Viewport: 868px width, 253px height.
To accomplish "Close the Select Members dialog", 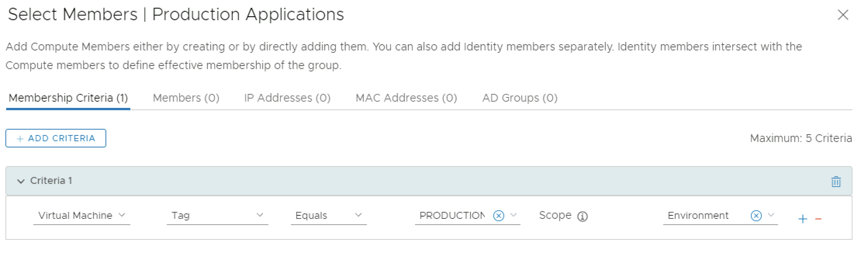I will 843,15.
